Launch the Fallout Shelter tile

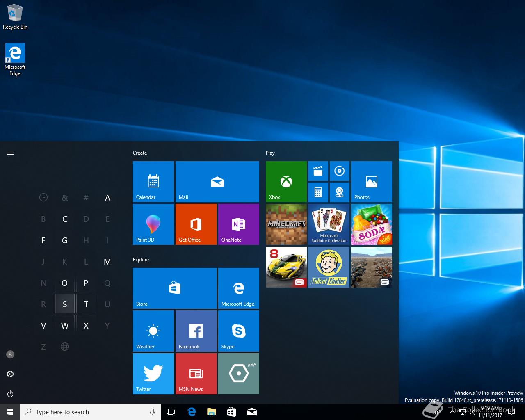329,267
